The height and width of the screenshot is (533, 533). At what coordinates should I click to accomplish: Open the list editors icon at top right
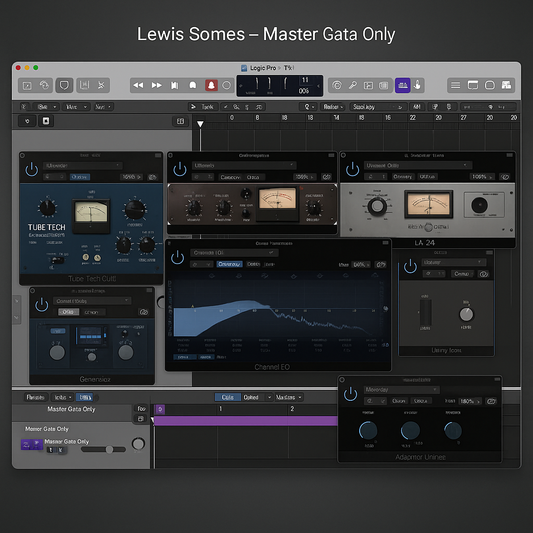pos(455,85)
